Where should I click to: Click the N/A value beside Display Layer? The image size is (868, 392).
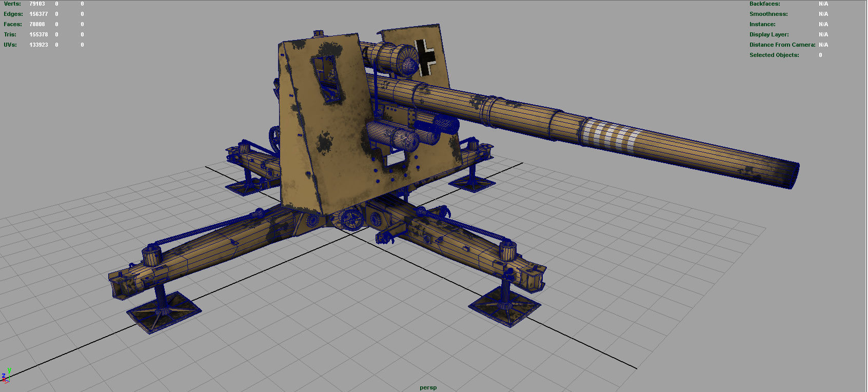(823, 34)
